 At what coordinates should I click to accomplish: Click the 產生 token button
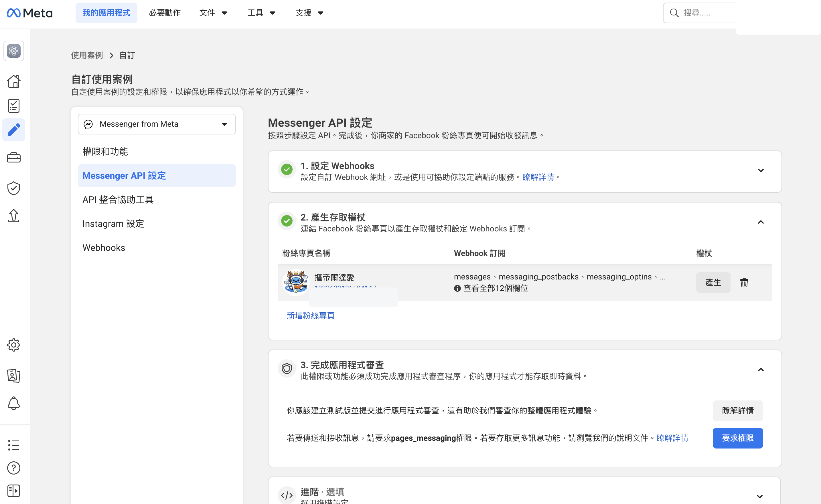[713, 282]
